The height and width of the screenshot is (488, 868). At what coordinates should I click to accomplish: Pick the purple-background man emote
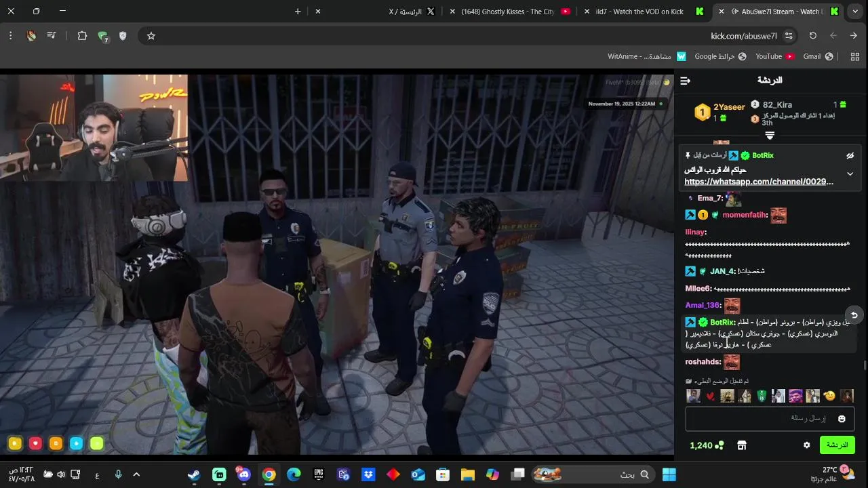click(x=795, y=396)
